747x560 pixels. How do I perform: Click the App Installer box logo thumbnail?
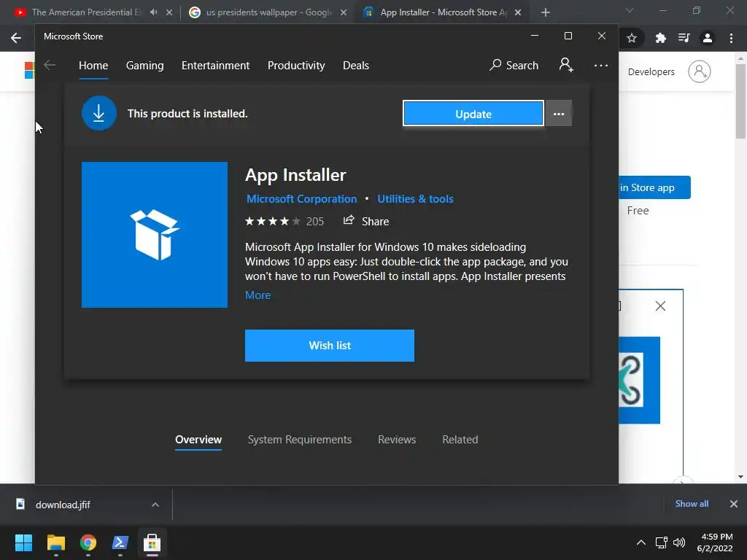(155, 235)
